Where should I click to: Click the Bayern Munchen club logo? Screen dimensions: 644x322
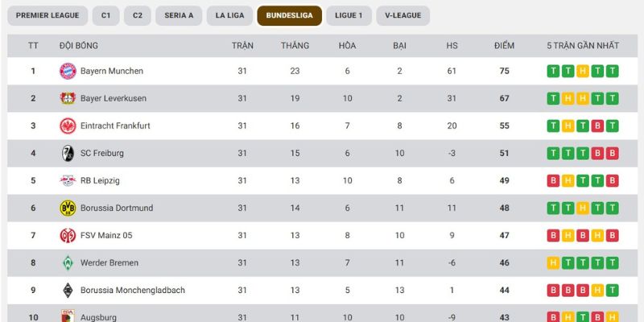pos(67,71)
